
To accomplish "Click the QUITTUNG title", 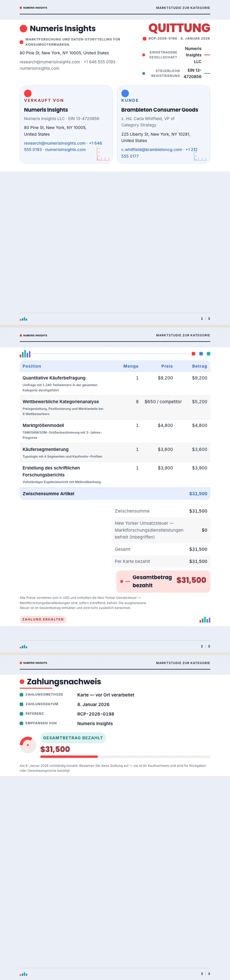I will pos(179,28).
